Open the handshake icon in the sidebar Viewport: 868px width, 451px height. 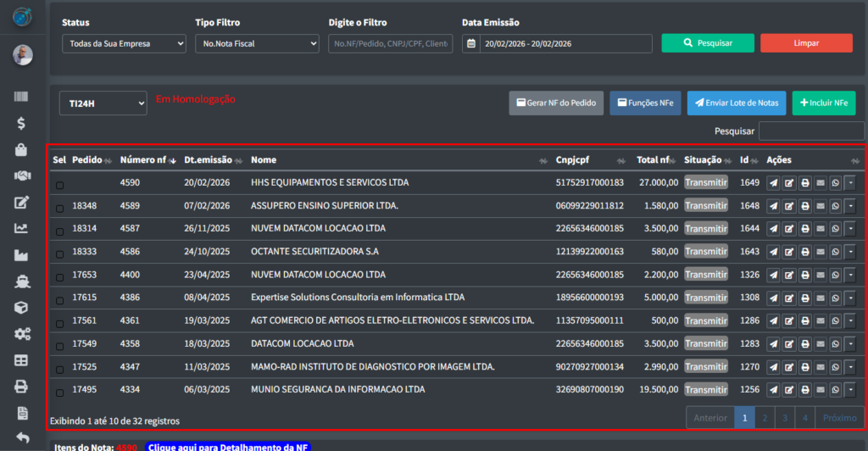point(22,176)
